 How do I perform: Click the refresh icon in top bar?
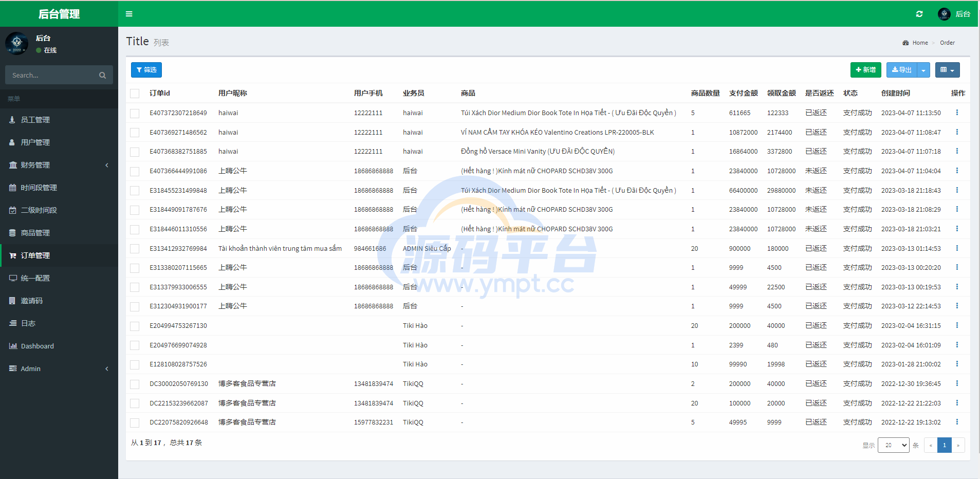(919, 14)
